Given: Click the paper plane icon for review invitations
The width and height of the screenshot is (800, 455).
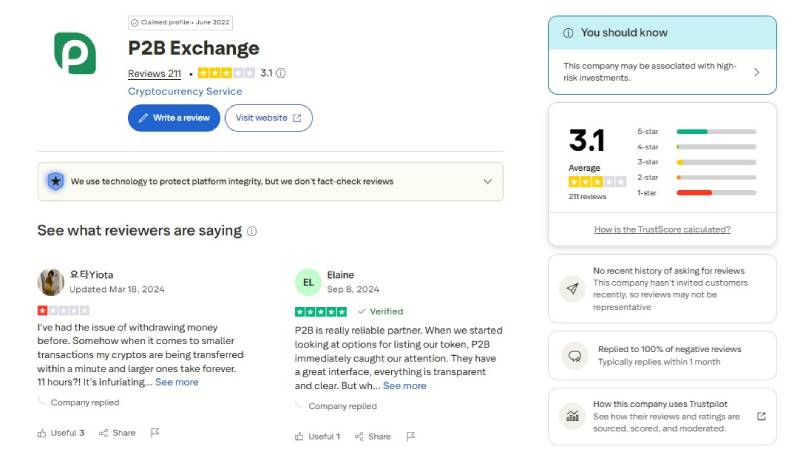Looking at the screenshot, I should (x=572, y=289).
